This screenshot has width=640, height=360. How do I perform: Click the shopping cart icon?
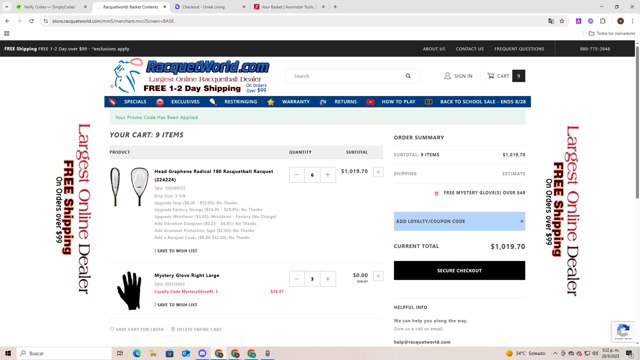(491, 76)
